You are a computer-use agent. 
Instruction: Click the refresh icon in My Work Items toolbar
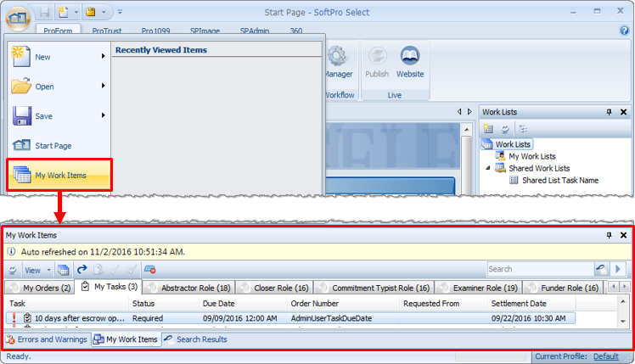click(13, 270)
